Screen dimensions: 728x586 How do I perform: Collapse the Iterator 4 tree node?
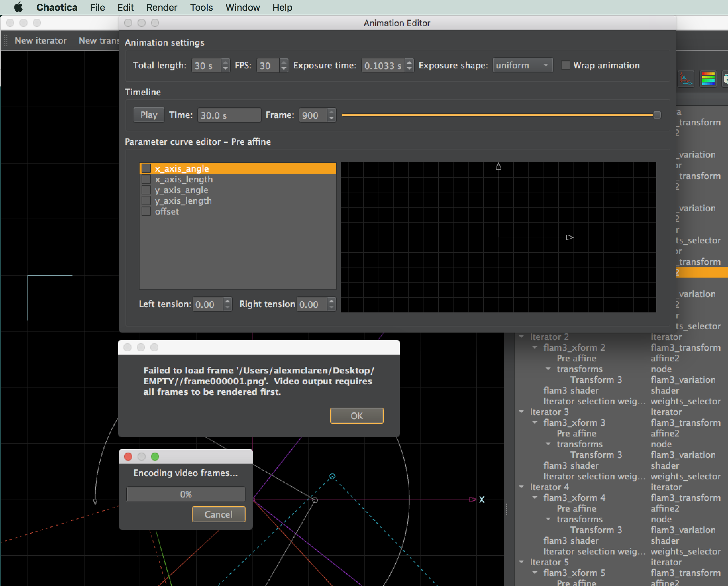[522, 487]
